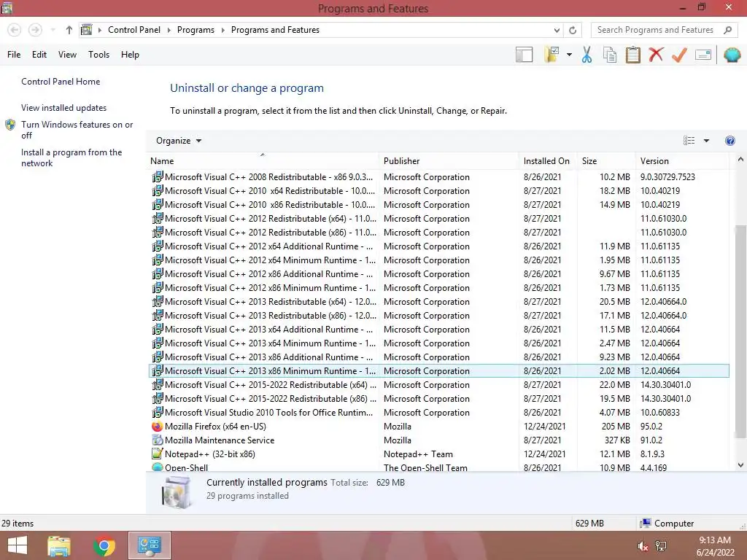Click the list scrollbar up arrow
This screenshot has width=747, height=560.
click(x=740, y=160)
